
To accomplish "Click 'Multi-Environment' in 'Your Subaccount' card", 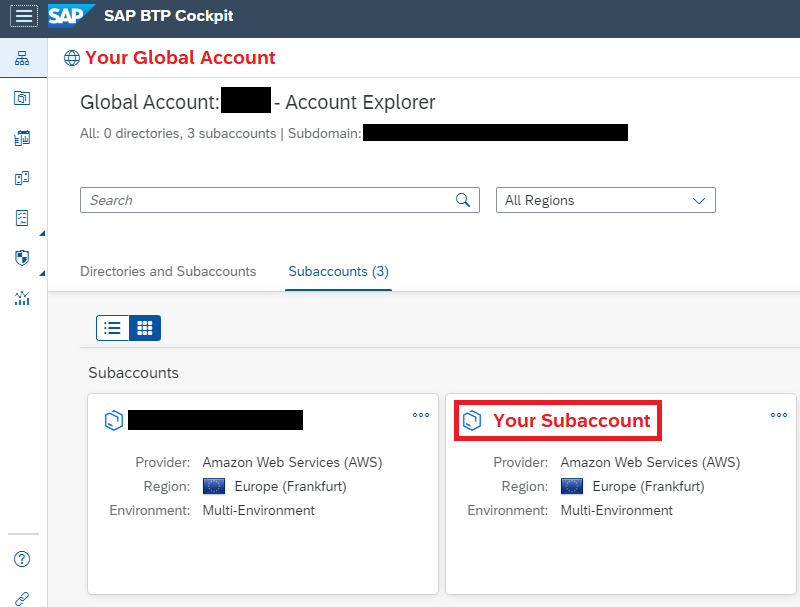I will [616, 510].
